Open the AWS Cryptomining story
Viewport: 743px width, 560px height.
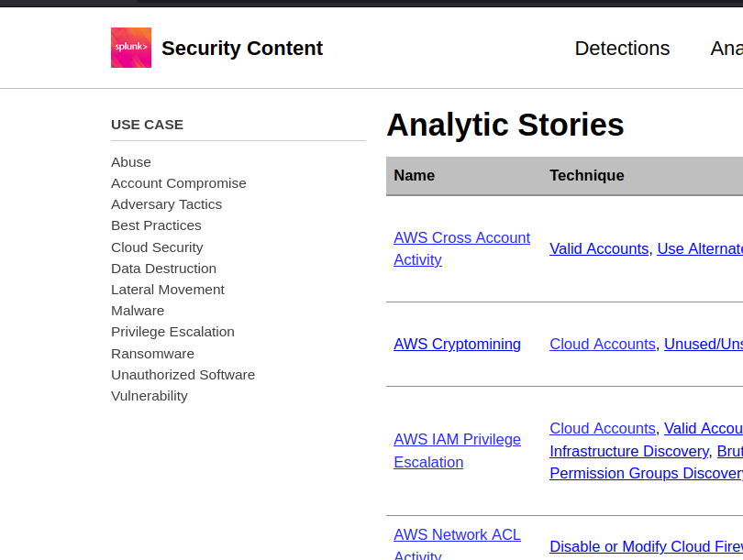click(457, 345)
